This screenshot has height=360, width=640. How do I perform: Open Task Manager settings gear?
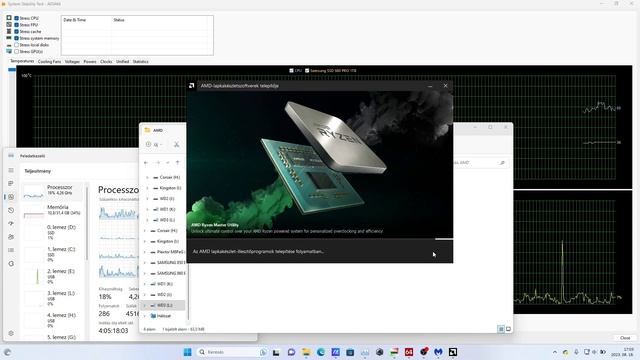click(11, 333)
